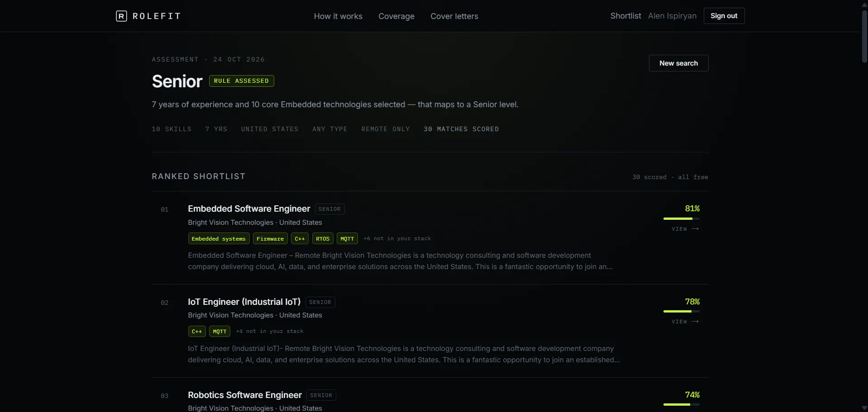Open the Shortlist link in the header

tap(625, 16)
